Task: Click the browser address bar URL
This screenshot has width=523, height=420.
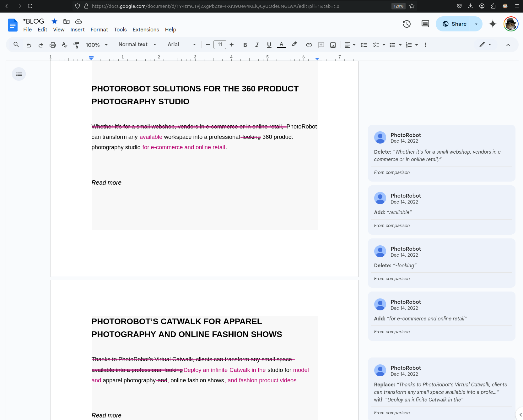Action: (215, 6)
